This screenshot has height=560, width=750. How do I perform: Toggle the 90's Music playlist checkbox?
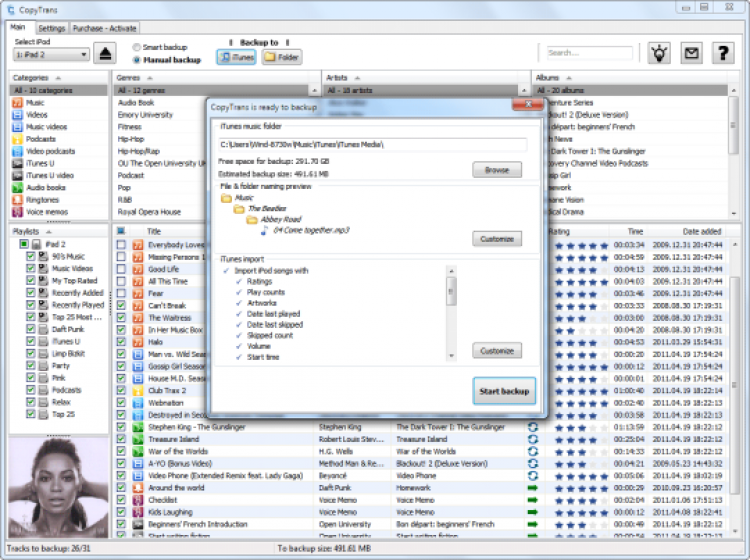(x=31, y=256)
